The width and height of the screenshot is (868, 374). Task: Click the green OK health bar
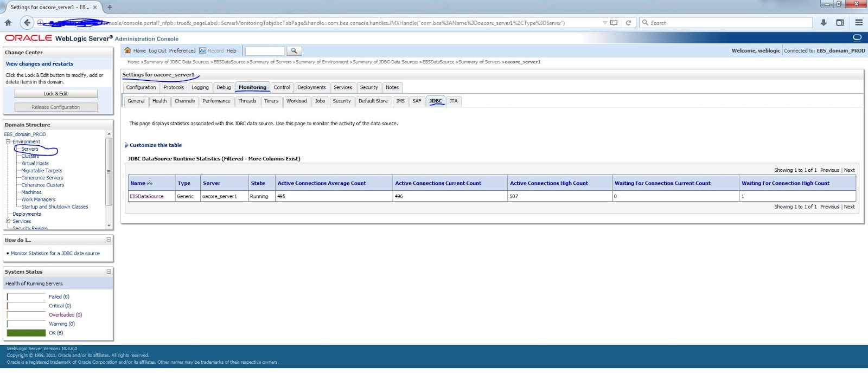pyautogui.click(x=26, y=333)
